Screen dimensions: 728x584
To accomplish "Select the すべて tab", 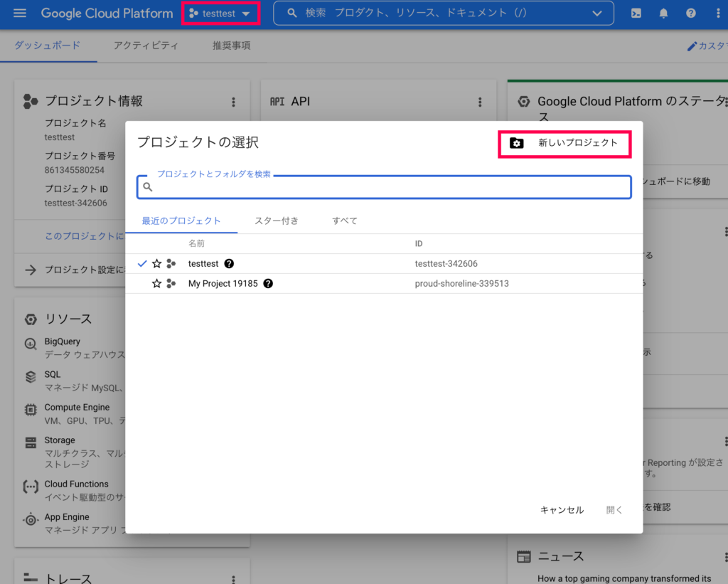I will coord(345,221).
